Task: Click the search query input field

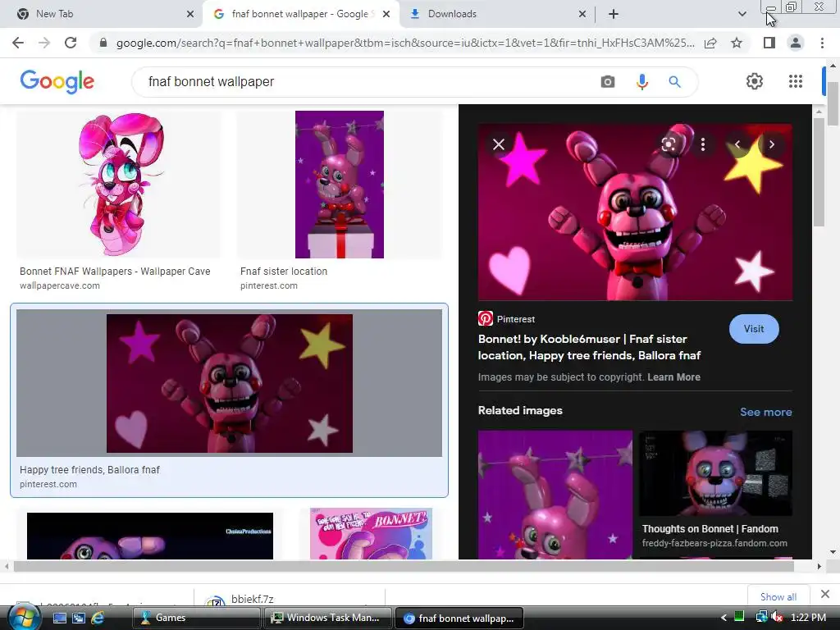Action: [x=370, y=81]
